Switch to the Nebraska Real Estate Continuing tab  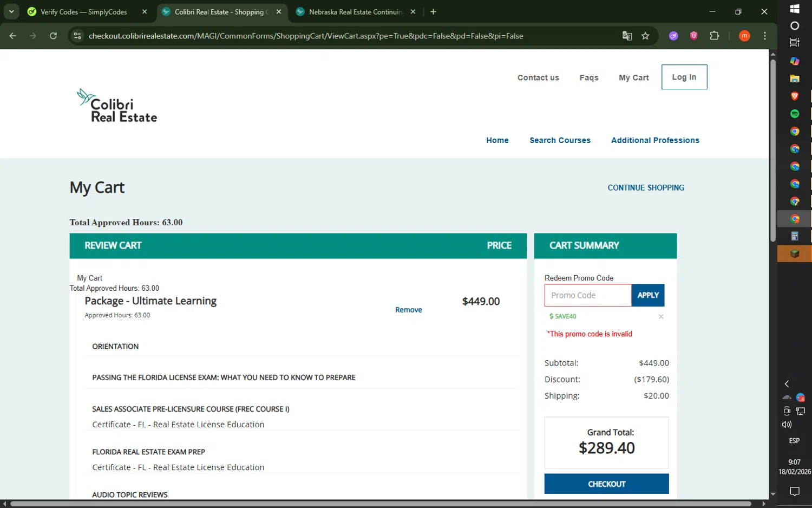(x=356, y=11)
